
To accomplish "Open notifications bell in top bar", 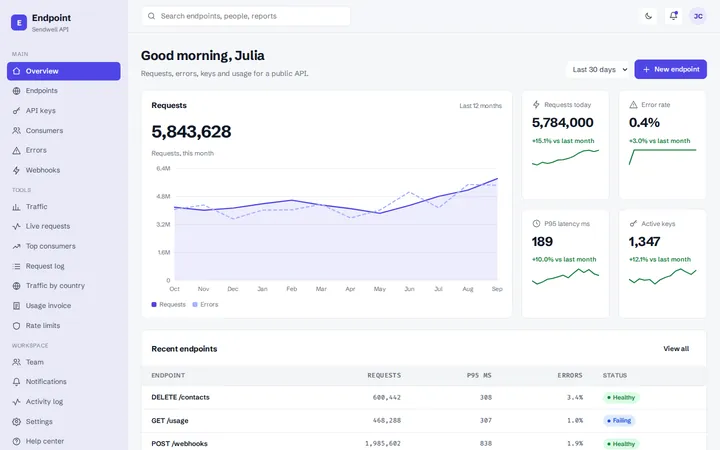I will point(673,16).
